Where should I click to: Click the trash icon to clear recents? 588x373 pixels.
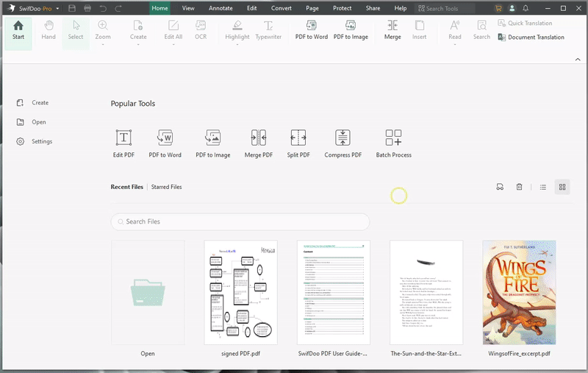(x=519, y=187)
